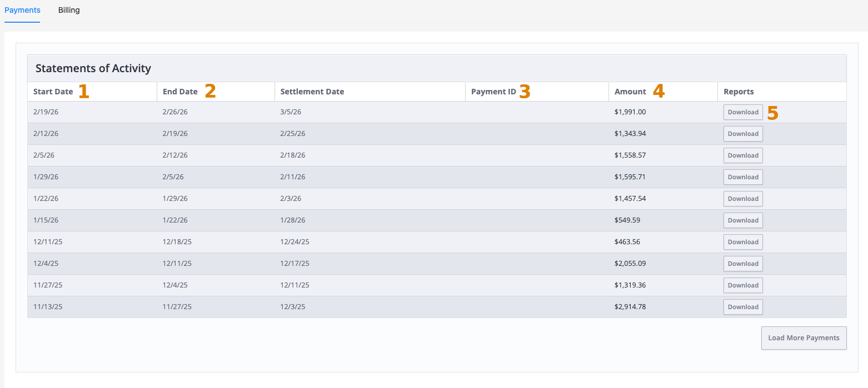This screenshot has height=388, width=868.
Task: Select the row starting 2/19/26
Action: coord(437,112)
